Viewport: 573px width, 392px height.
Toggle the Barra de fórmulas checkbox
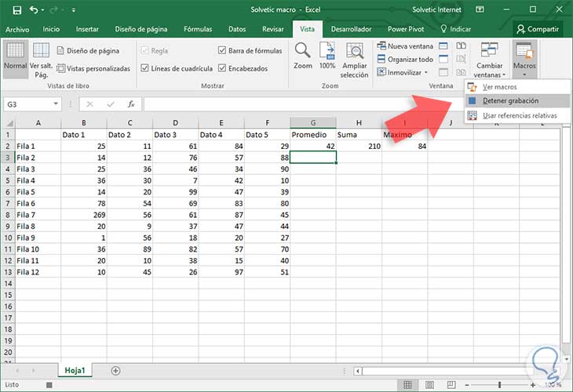(x=222, y=50)
